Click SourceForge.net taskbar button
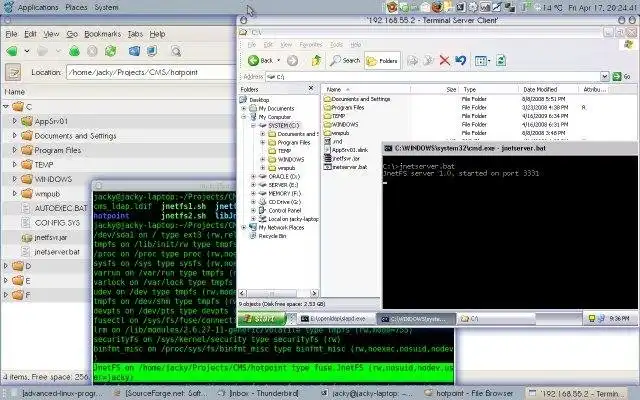 (160, 393)
